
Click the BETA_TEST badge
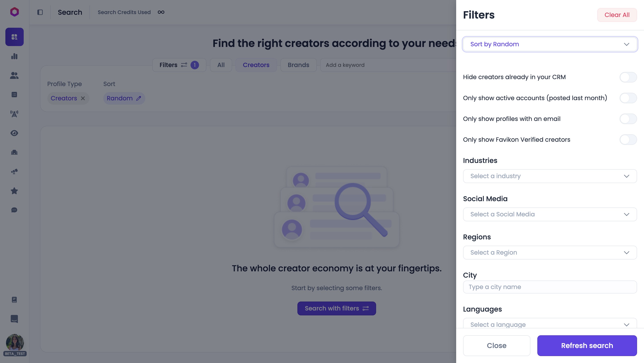tap(15, 354)
